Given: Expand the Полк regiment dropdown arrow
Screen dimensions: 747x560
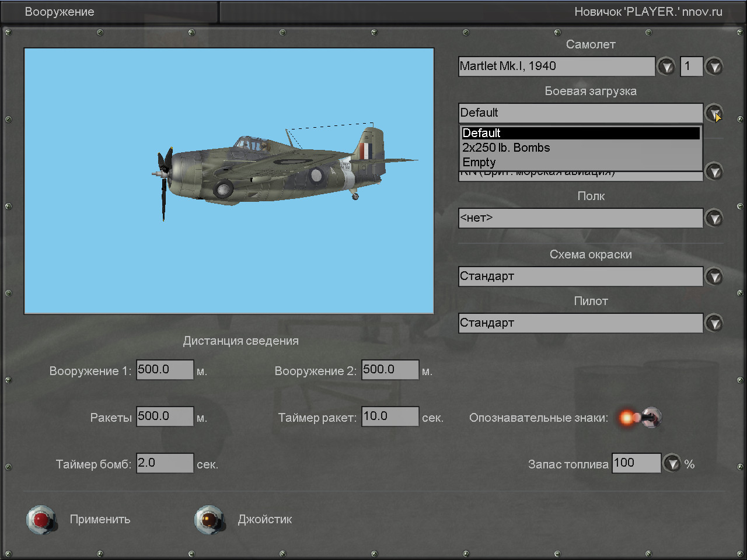Looking at the screenshot, I should [x=714, y=218].
